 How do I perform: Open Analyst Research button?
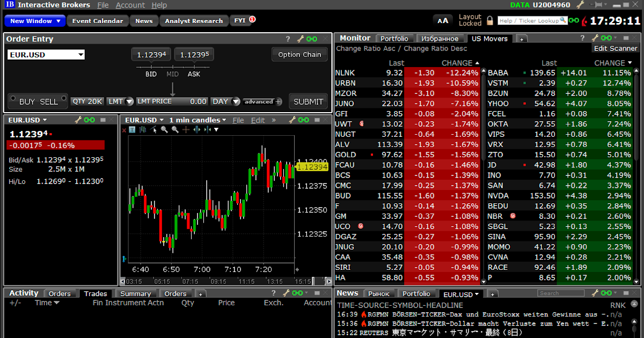coord(194,21)
